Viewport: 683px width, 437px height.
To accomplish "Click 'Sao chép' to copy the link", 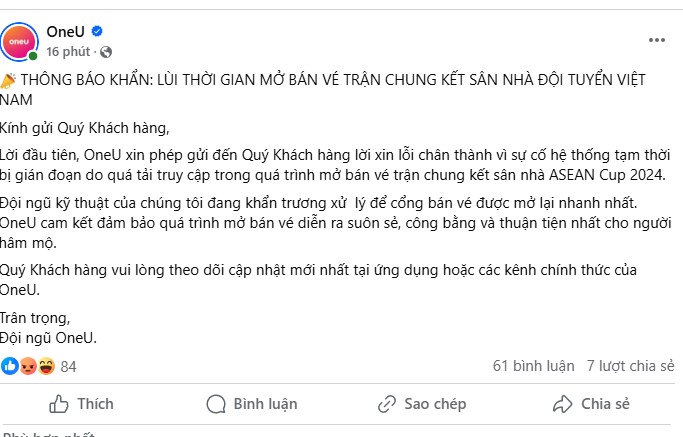I will 422,404.
